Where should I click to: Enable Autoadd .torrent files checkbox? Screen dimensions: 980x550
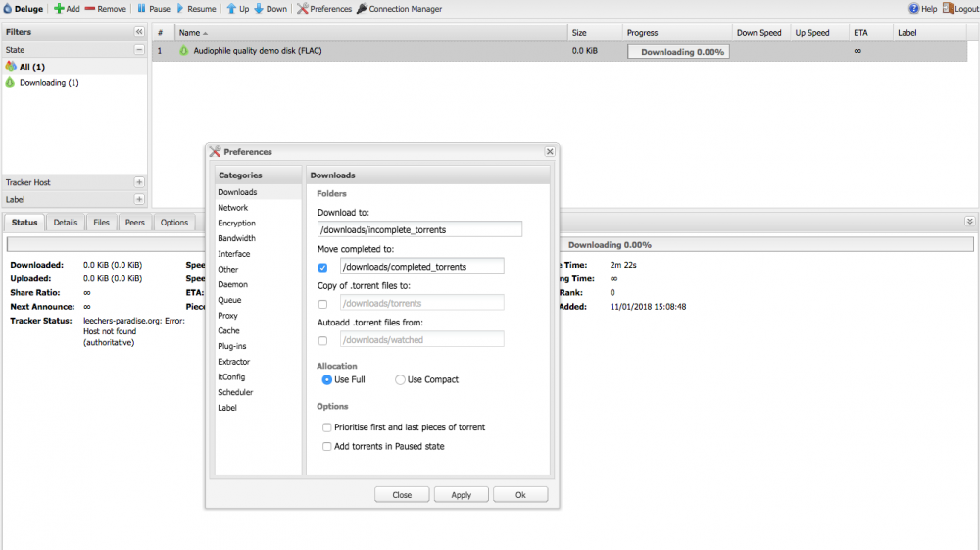tap(322, 341)
